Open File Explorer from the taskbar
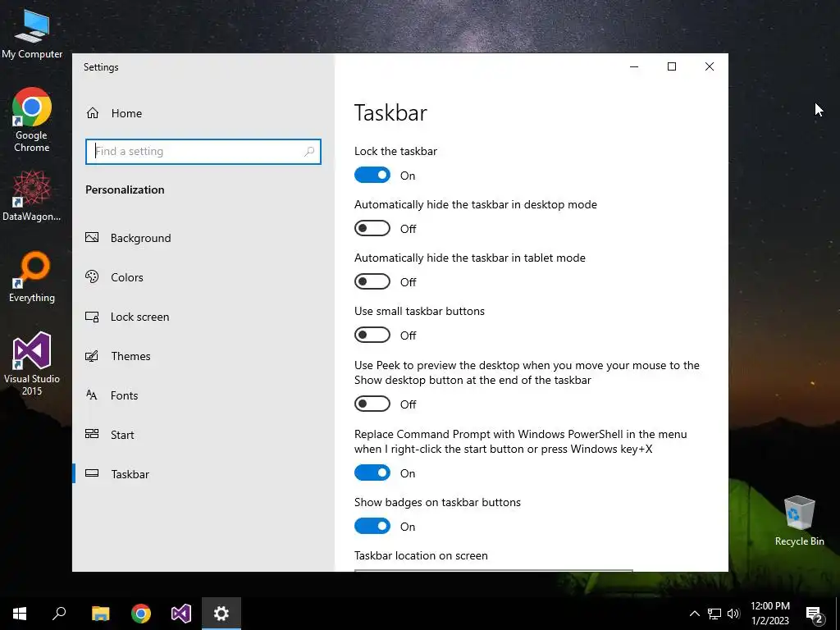 point(100,614)
